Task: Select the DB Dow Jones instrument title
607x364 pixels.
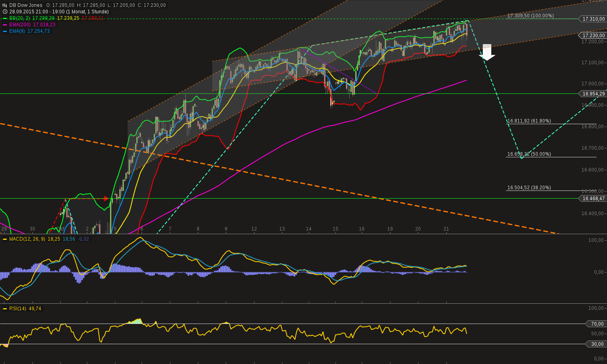Action: pyautogui.click(x=26, y=5)
